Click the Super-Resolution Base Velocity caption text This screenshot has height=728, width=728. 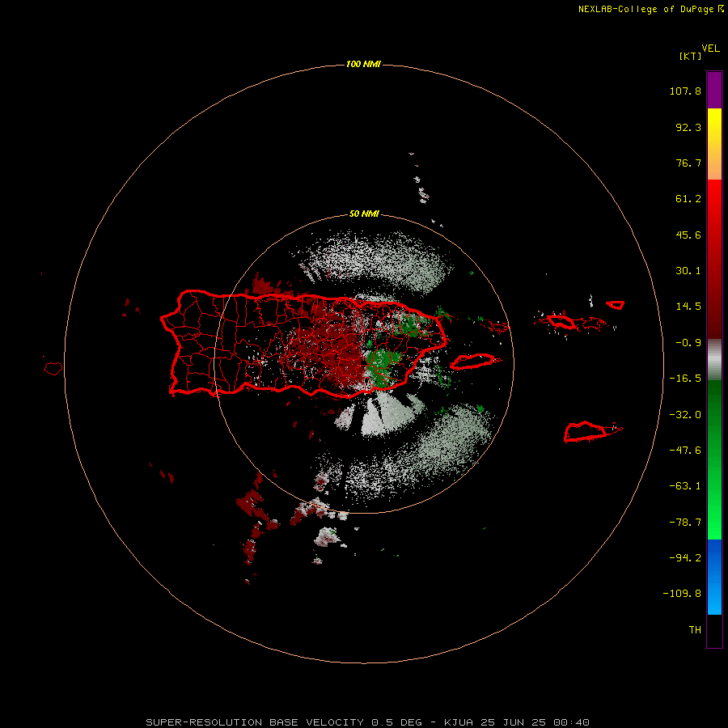point(368,722)
